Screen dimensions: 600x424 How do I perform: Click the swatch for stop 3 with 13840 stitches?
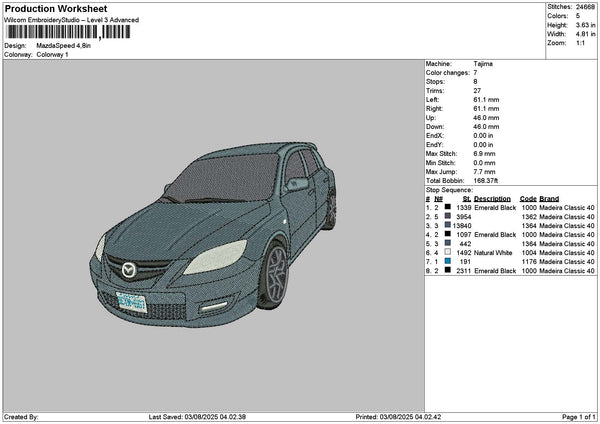point(447,225)
